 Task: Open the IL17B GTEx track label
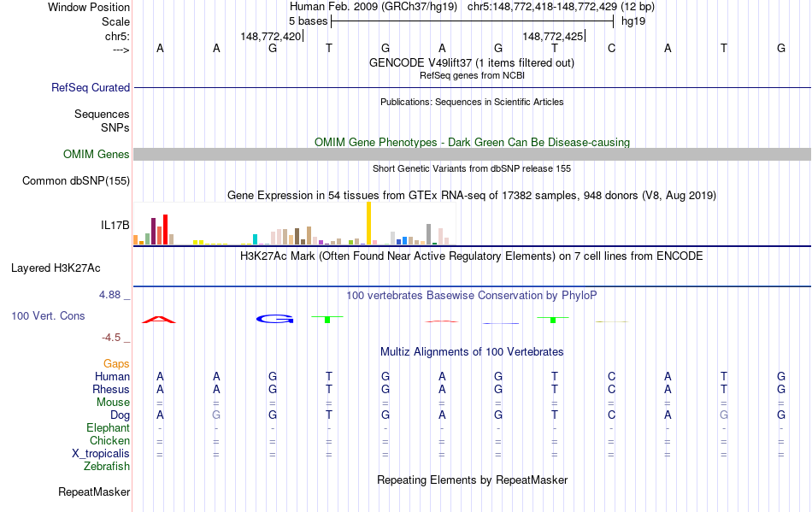pos(115,225)
